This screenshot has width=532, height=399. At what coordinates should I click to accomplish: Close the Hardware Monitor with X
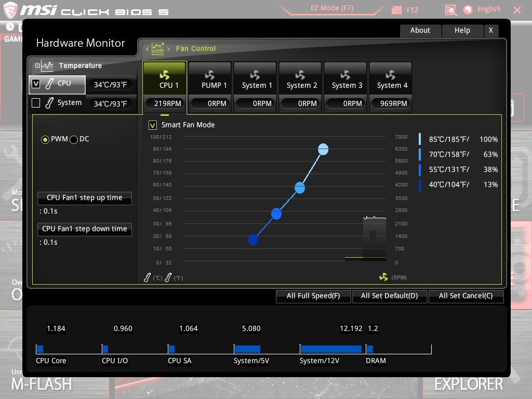[x=490, y=30]
